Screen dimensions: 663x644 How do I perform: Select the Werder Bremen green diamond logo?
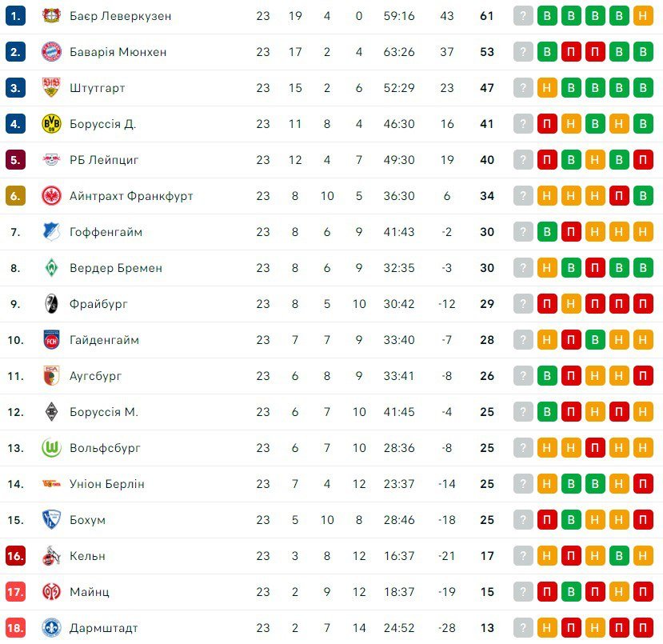(51, 268)
